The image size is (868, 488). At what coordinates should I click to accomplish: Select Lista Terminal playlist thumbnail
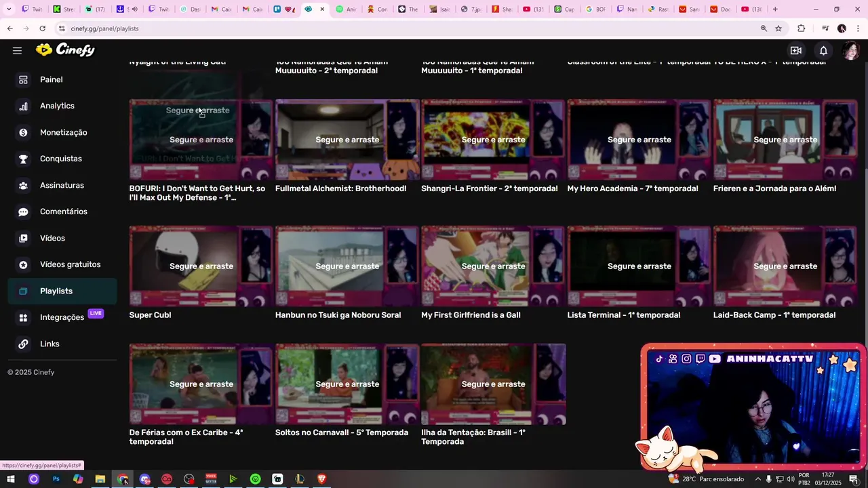tap(639, 266)
